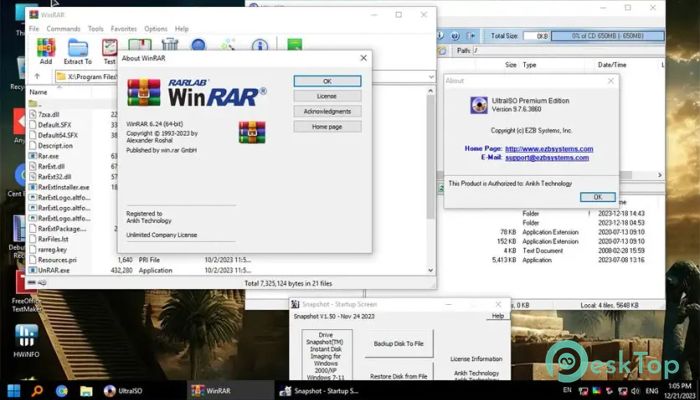Click OK in About WinRAR dialog
700x400 pixels.
tap(327, 81)
